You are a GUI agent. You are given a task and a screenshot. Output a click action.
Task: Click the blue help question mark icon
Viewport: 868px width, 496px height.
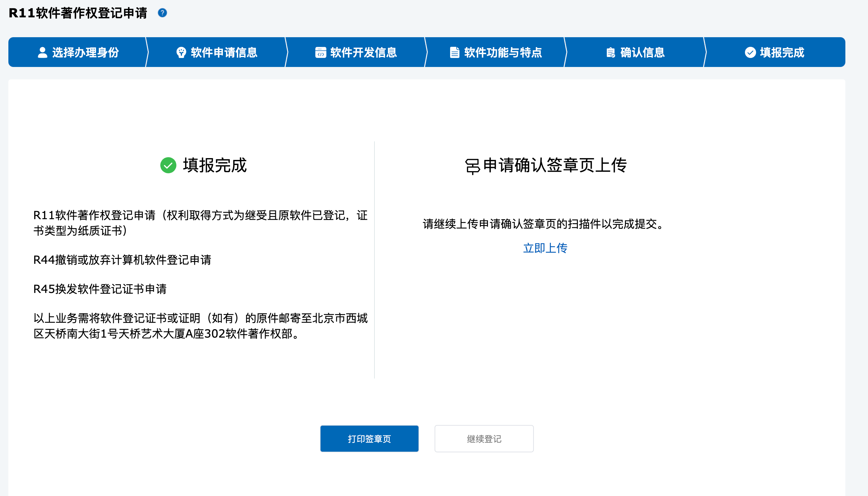(x=162, y=13)
